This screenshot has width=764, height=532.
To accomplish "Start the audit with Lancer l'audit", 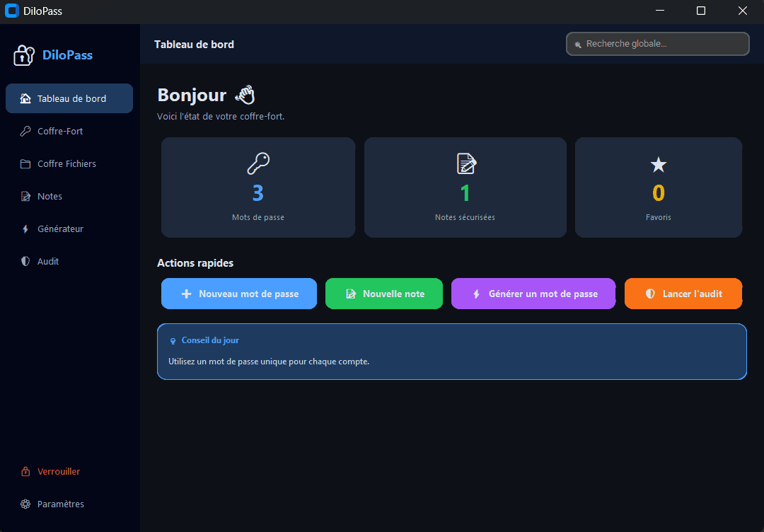I will 683,294.
